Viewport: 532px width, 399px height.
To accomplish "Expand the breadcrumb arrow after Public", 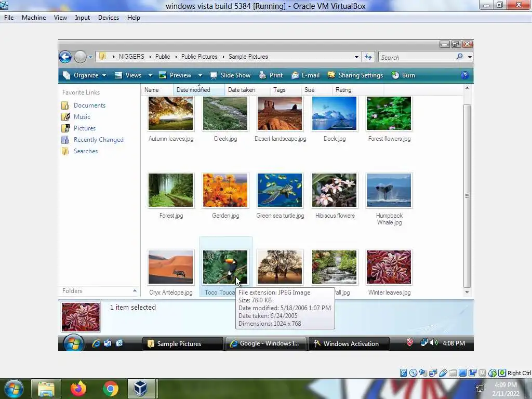I will click(176, 57).
